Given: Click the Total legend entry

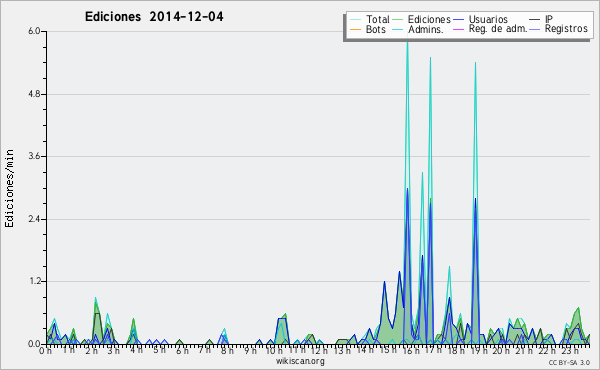Looking at the screenshot, I should pos(370,19).
